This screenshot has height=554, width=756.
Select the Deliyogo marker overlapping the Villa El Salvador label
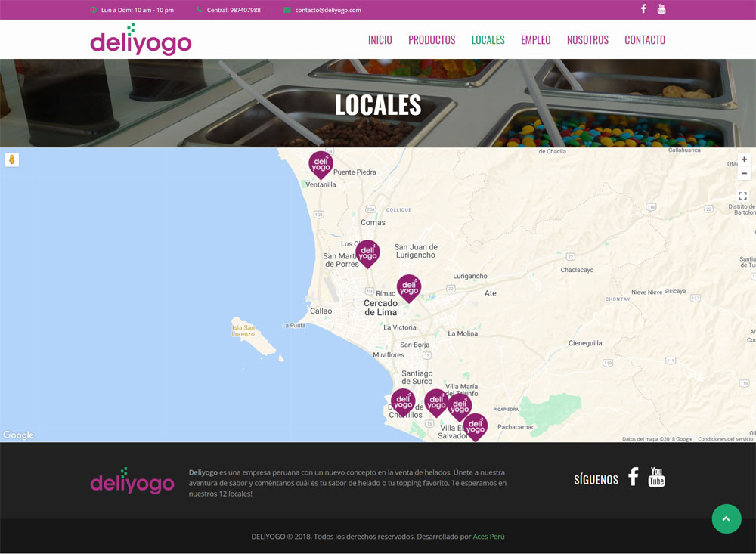(x=476, y=427)
